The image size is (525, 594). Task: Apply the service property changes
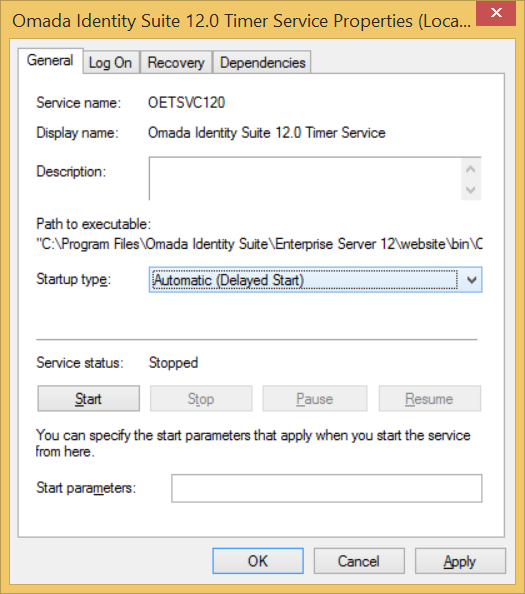coord(460,561)
